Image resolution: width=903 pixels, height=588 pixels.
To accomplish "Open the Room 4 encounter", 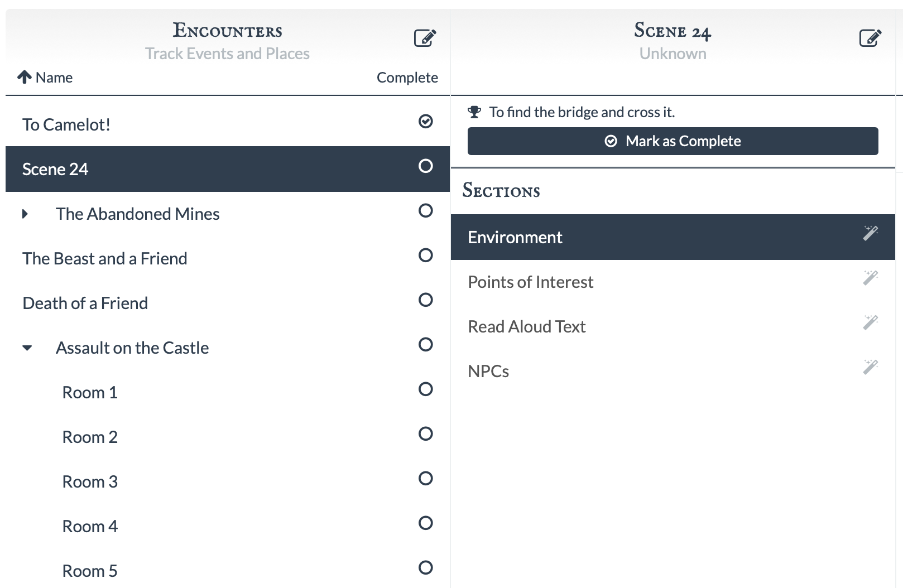I will click(x=228, y=526).
